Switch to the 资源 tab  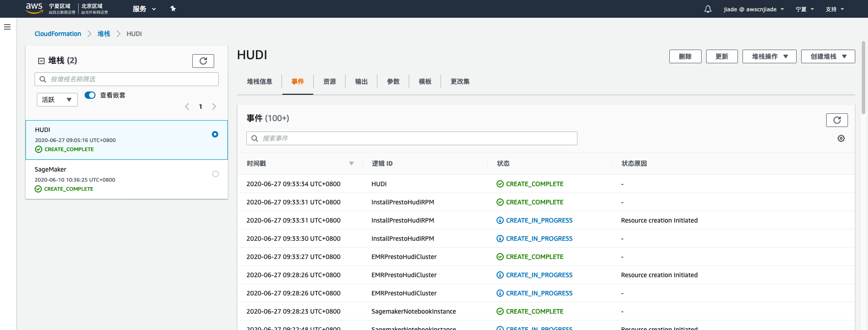tap(329, 81)
